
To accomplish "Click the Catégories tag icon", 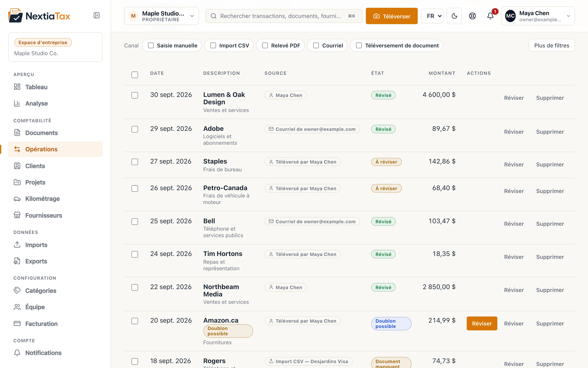I will pos(17,290).
